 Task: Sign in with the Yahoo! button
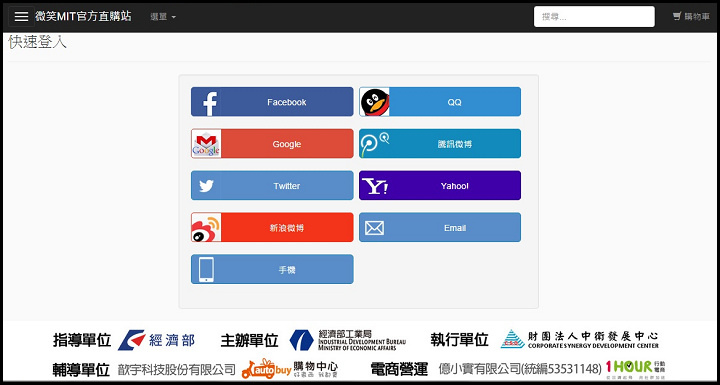click(x=440, y=186)
